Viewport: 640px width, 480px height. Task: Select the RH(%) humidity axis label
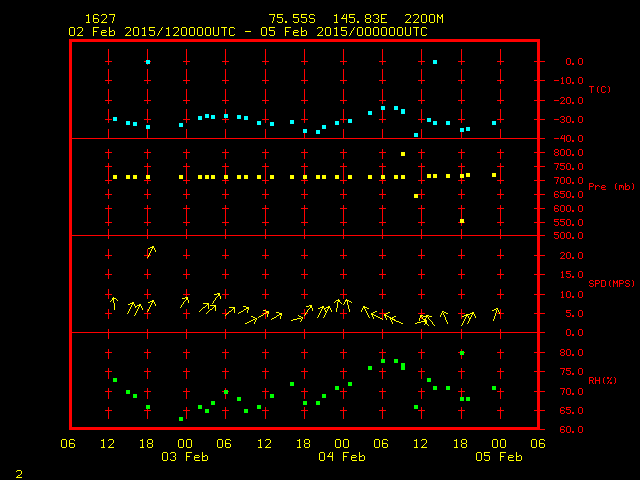click(x=599, y=381)
